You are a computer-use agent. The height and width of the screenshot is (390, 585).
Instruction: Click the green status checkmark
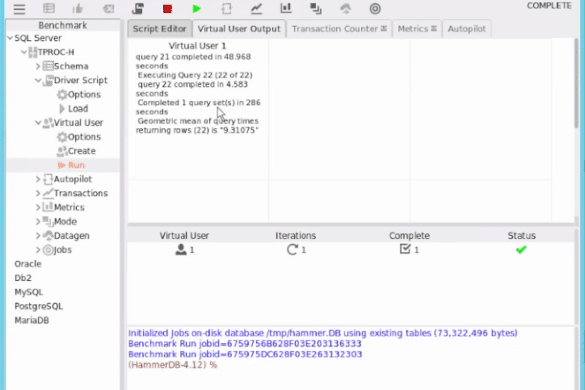click(521, 249)
